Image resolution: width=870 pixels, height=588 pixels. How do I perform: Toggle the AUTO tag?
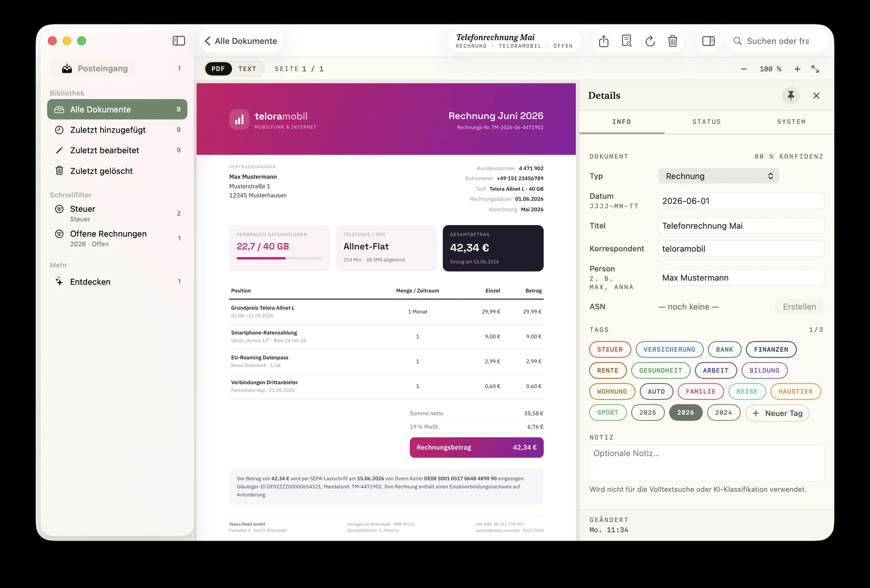(x=656, y=391)
